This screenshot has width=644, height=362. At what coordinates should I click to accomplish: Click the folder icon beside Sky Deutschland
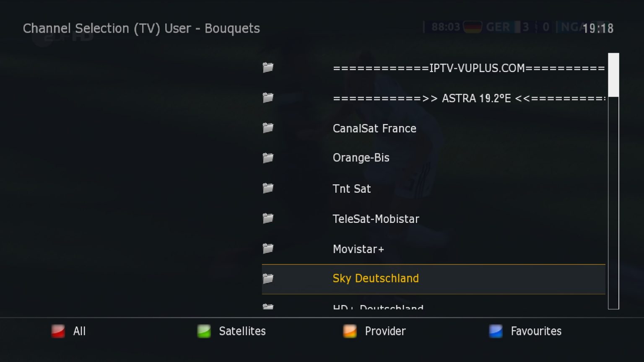pos(268,279)
